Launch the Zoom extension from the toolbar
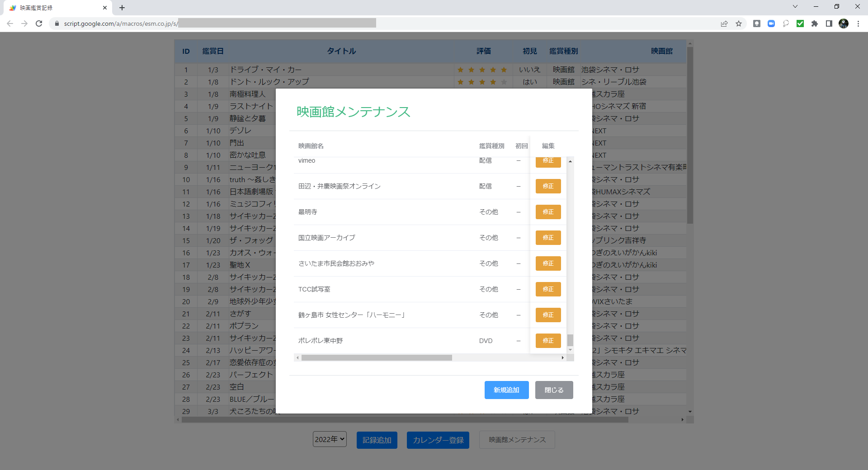This screenshot has height=470, width=868. (x=771, y=23)
